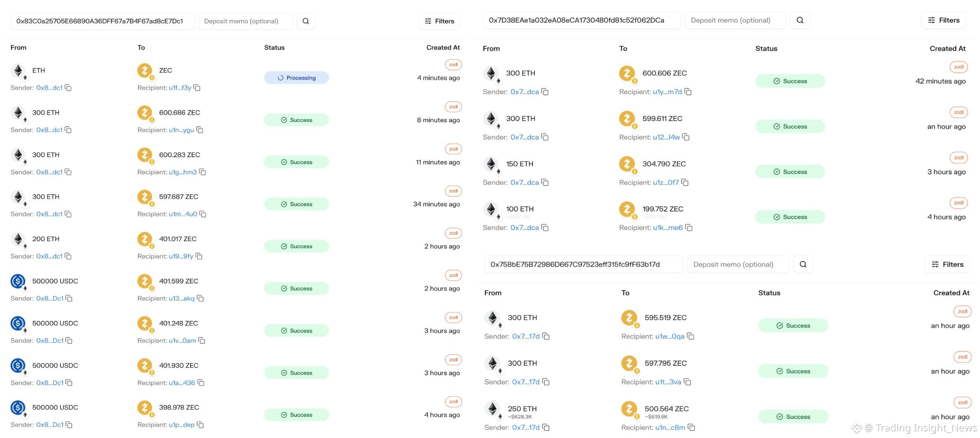Open Filters in the top-right panel
The image size is (980, 438).
[x=944, y=20]
